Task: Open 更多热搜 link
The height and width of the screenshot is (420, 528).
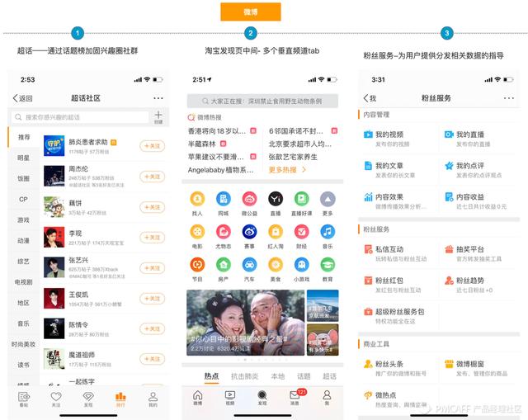Action: click(287, 170)
